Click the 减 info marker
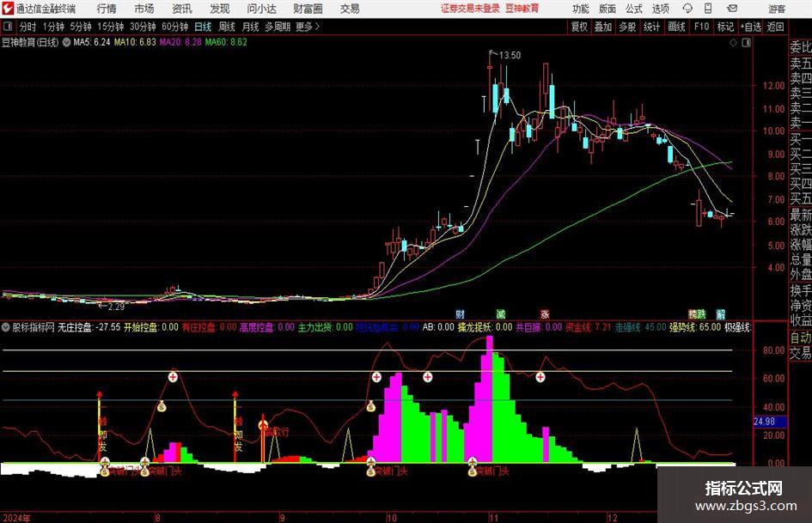This screenshot has width=812, height=523. click(x=501, y=313)
